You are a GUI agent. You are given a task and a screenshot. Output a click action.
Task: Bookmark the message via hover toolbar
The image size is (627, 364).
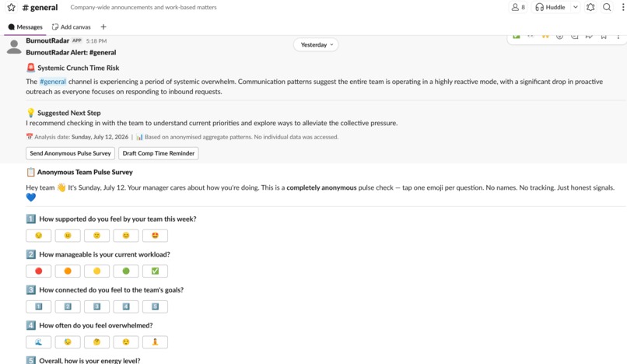pos(604,37)
